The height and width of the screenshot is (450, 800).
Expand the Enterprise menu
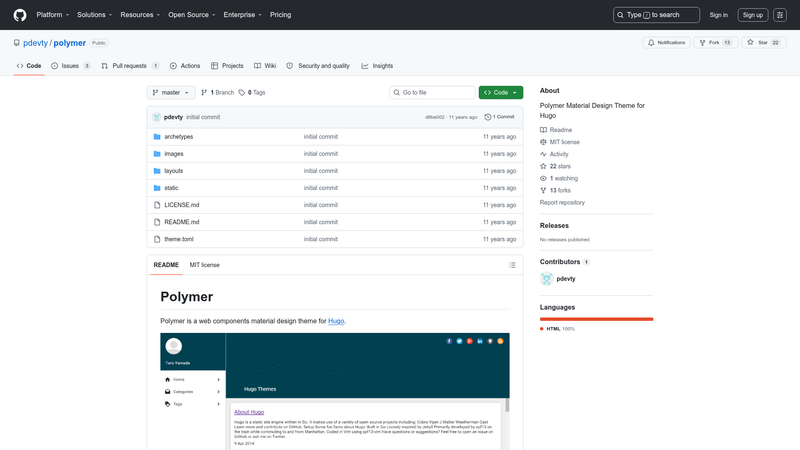[x=242, y=15]
